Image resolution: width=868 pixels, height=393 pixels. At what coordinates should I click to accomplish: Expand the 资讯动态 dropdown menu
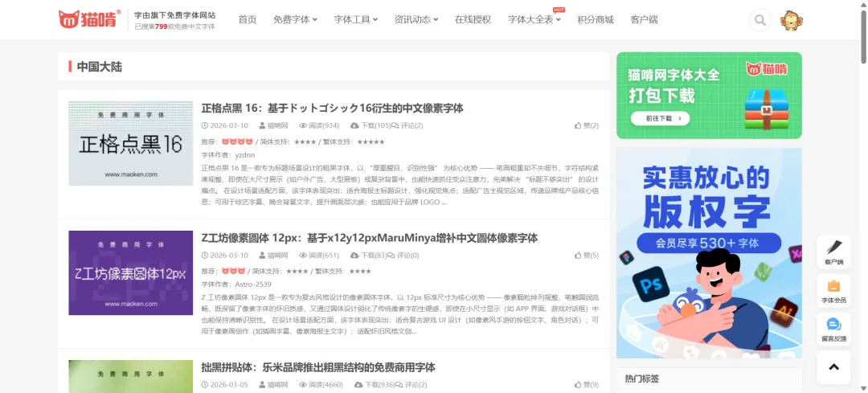[x=416, y=19]
